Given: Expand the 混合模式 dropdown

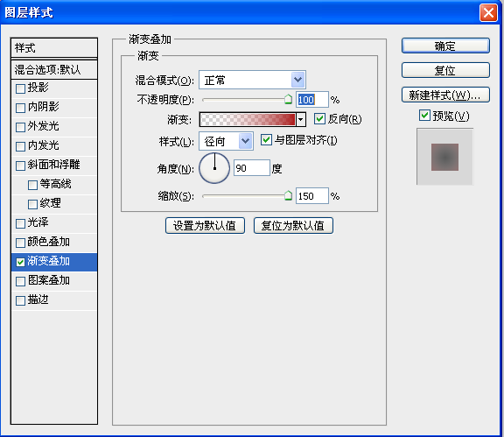Looking at the screenshot, I should 298,80.
